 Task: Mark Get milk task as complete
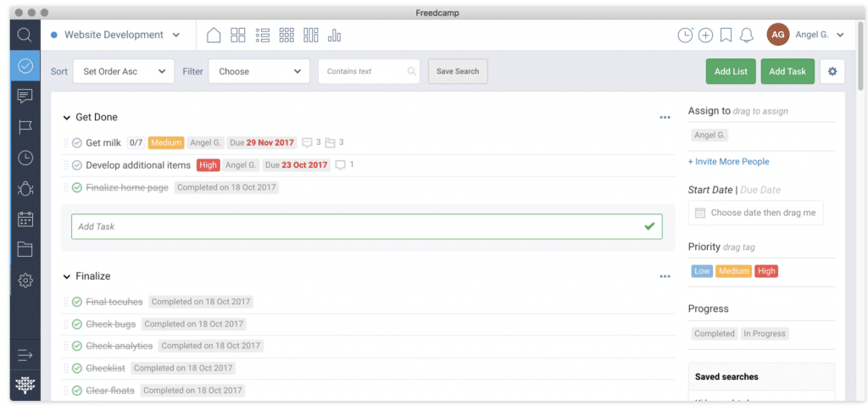77,142
